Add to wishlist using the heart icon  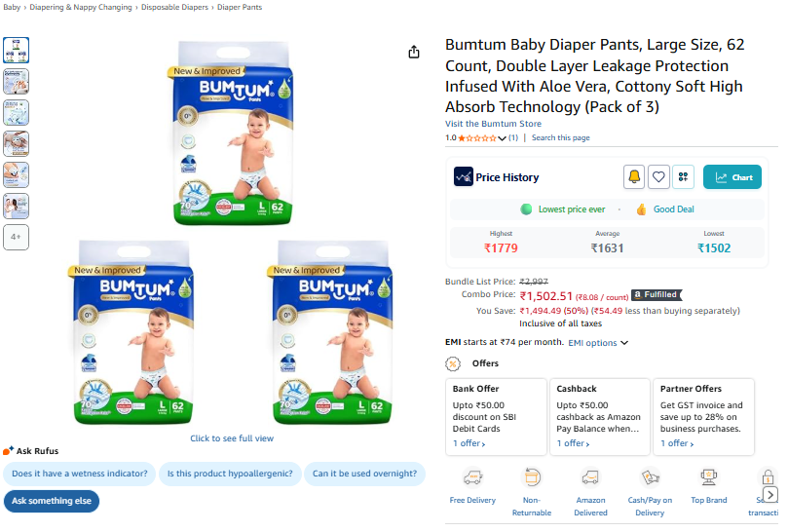click(x=658, y=177)
